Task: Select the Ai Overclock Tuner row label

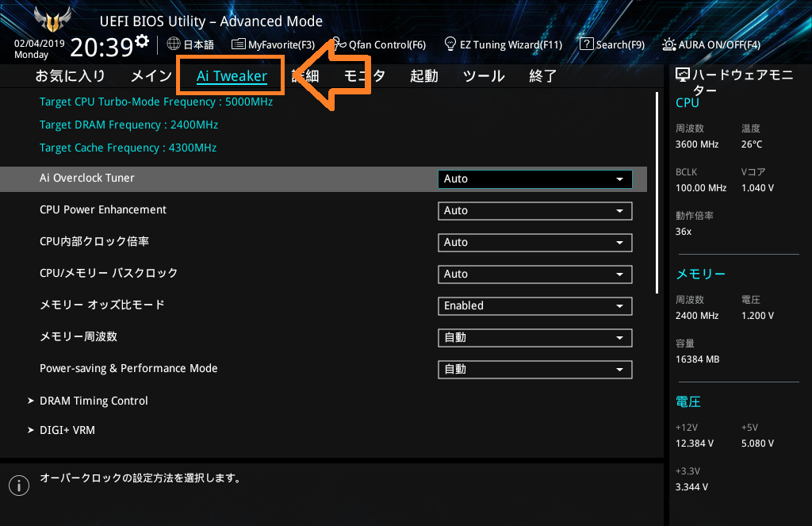Action: pos(87,178)
